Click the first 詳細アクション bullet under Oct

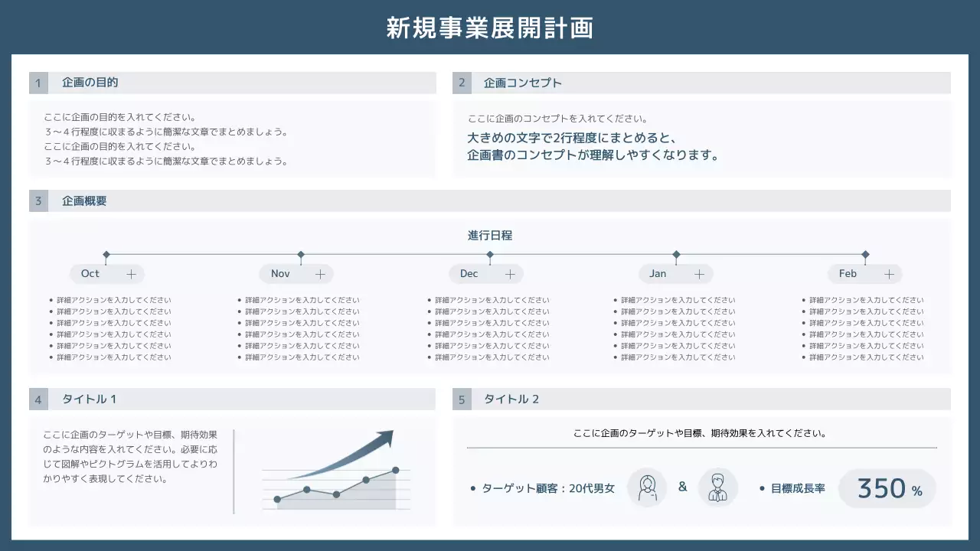pyautogui.click(x=112, y=299)
